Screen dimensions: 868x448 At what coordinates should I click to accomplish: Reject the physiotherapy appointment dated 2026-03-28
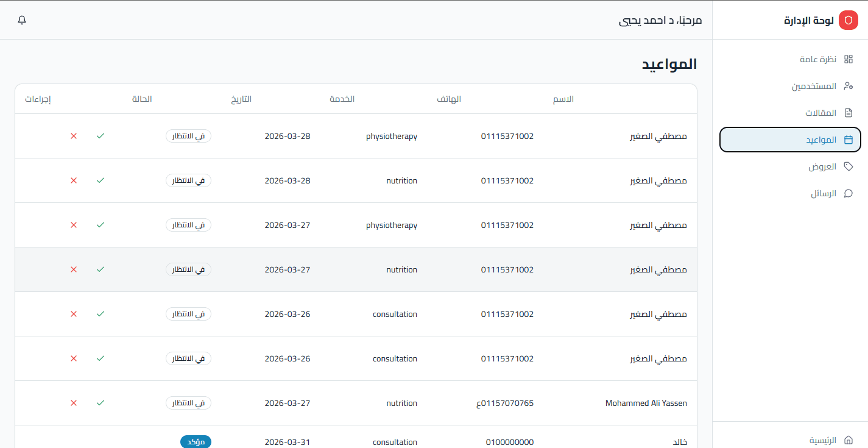(74, 136)
